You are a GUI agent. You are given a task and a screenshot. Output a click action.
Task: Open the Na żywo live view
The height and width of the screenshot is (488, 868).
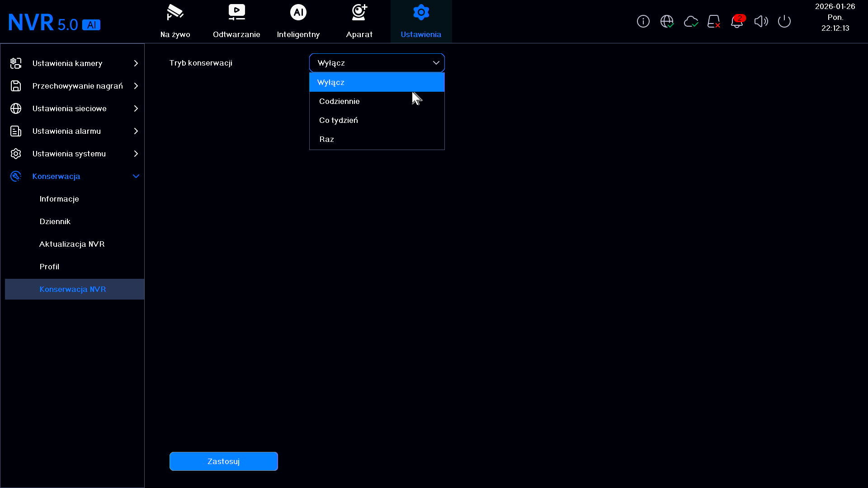(175, 21)
